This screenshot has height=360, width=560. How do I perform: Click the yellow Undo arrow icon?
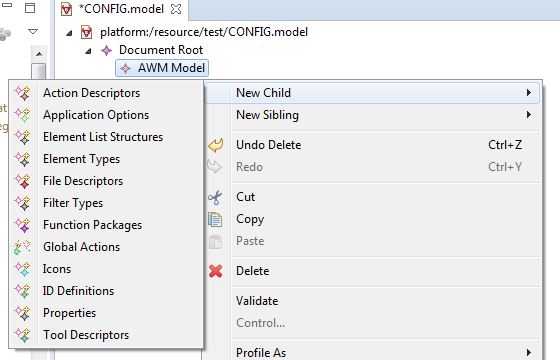click(x=215, y=145)
